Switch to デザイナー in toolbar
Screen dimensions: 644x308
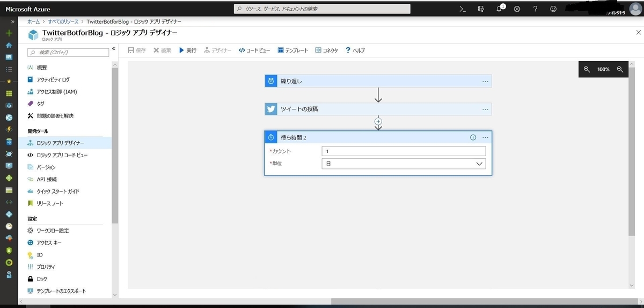coord(217,50)
